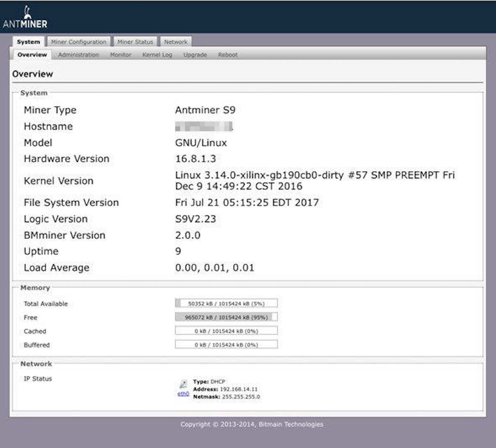Image resolution: width=496 pixels, height=448 pixels.
Task: Click the 'Logic Version' label
Action: [56, 219]
